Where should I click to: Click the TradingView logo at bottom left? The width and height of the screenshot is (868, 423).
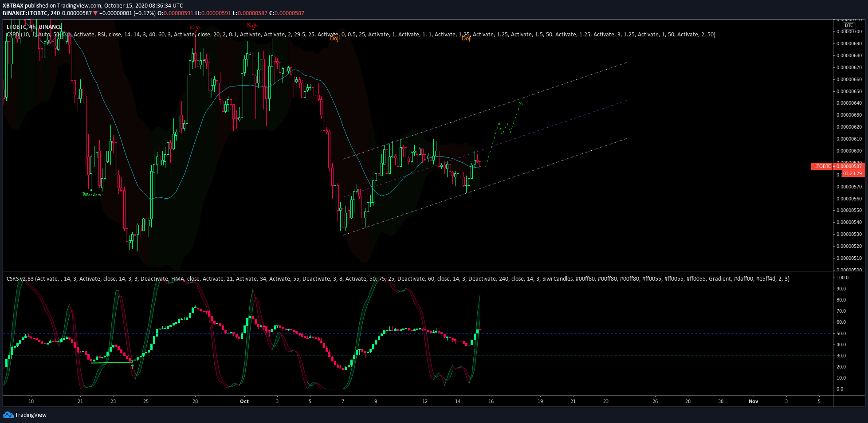pos(24,415)
